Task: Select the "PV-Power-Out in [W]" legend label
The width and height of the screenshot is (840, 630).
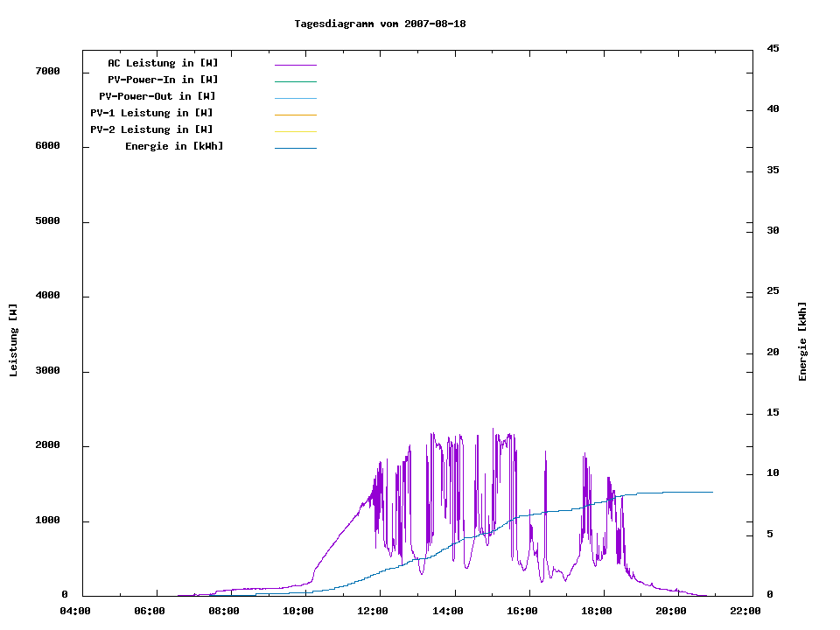Action: point(157,96)
